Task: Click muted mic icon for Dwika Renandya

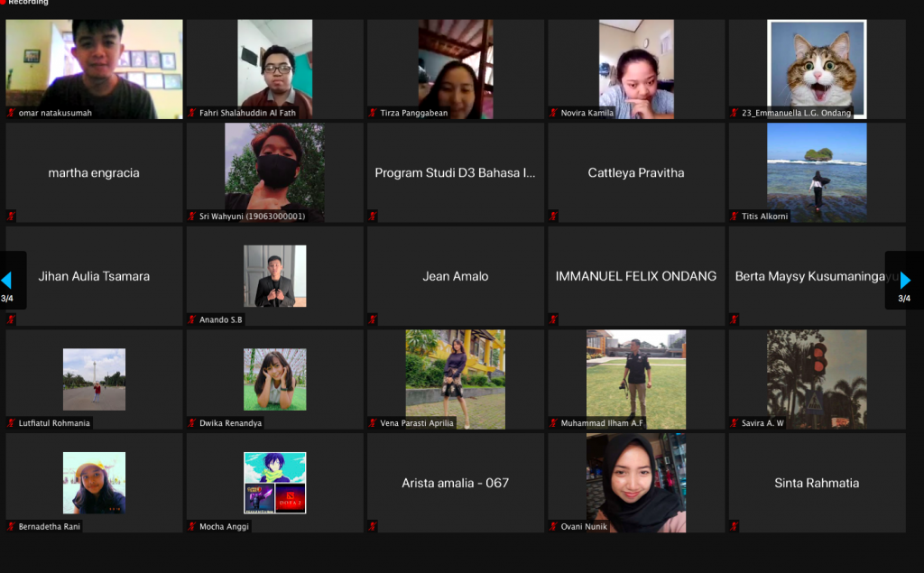Action: 191,422
